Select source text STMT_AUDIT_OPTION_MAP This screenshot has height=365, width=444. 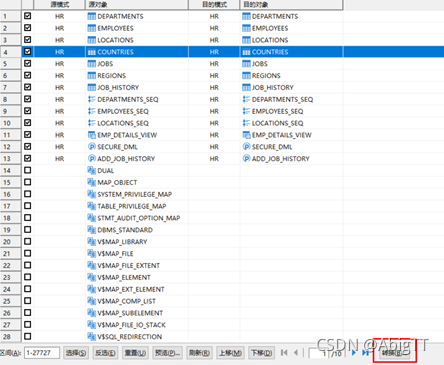pyautogui.click(x=139, y=218)
